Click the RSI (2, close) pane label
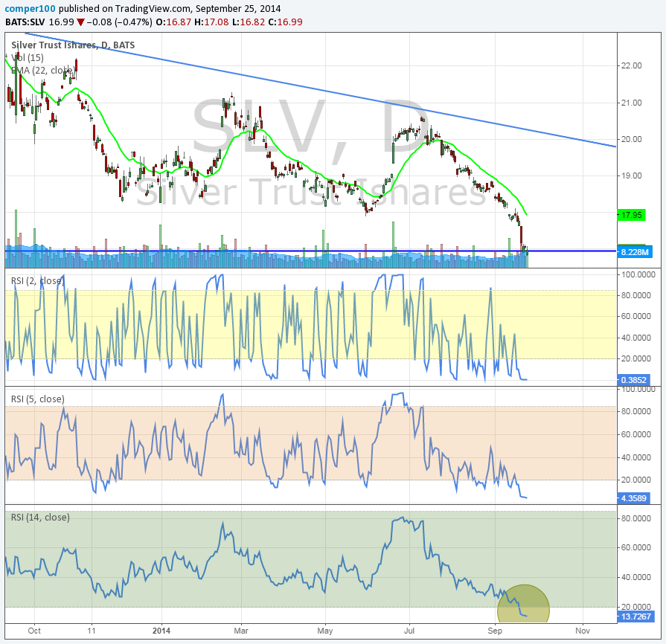 click(x=37, y=280)
